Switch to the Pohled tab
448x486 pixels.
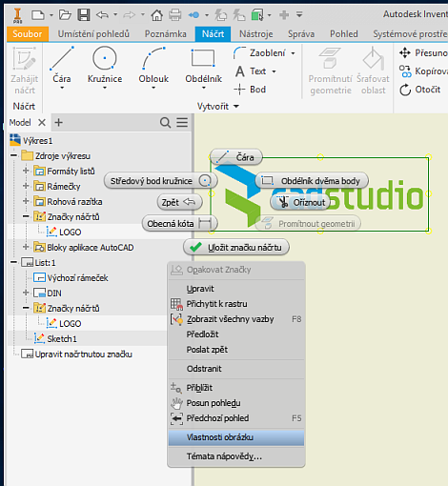click(344, 34)
